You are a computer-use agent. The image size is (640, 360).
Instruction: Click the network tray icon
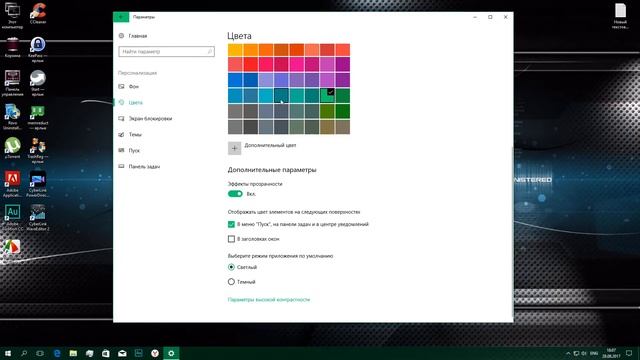click(576, 353)
